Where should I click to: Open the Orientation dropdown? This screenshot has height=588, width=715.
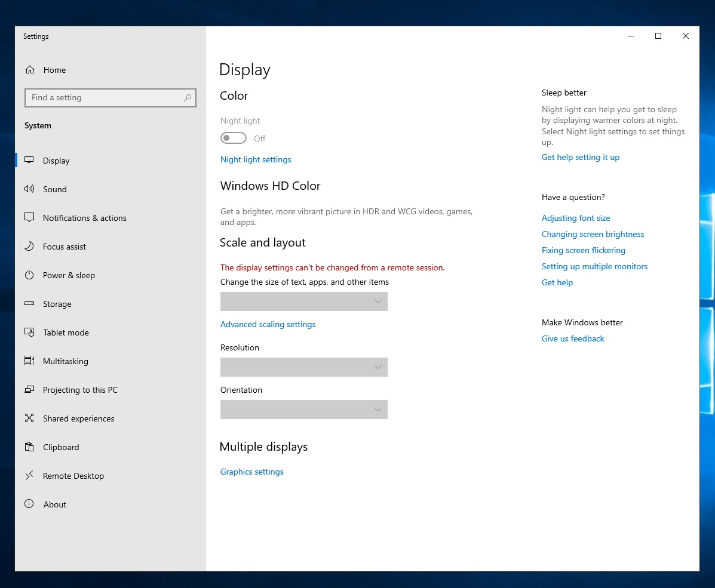(303, 410)
